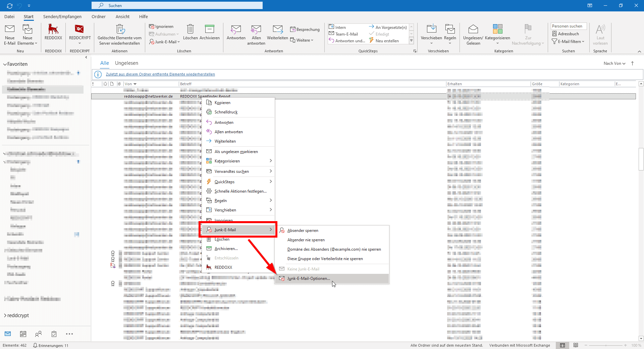Click the zoom slider in the status bar

click(x=605, y=345)
